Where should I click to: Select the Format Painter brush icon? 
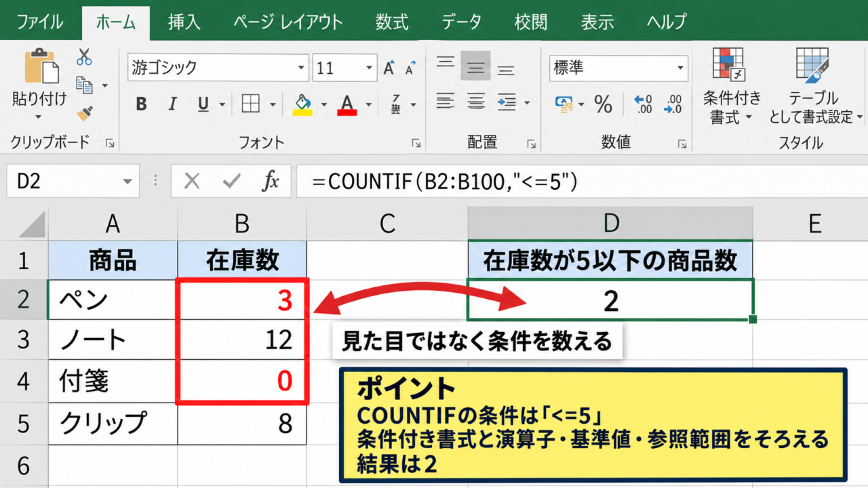click(x=84, y=113)
